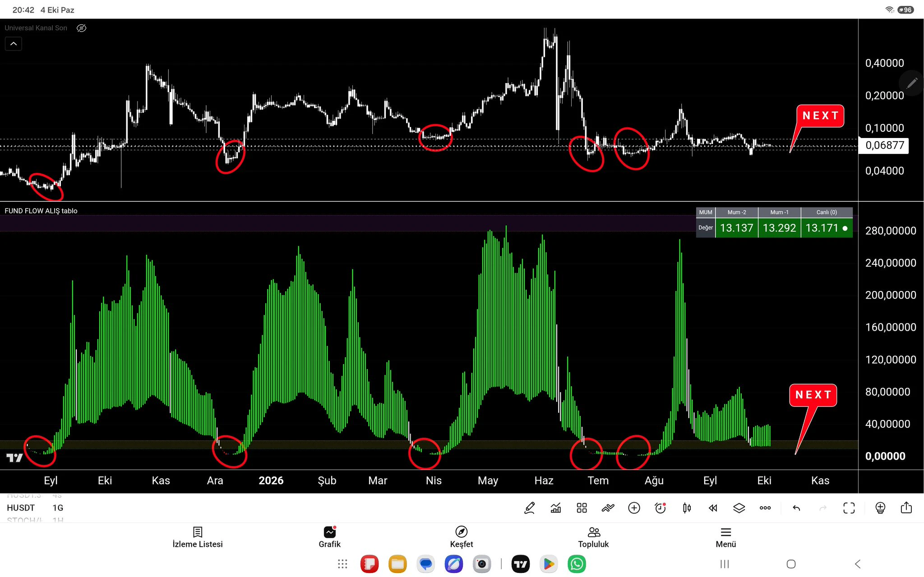Tap the Android back button

click(858, 564)
